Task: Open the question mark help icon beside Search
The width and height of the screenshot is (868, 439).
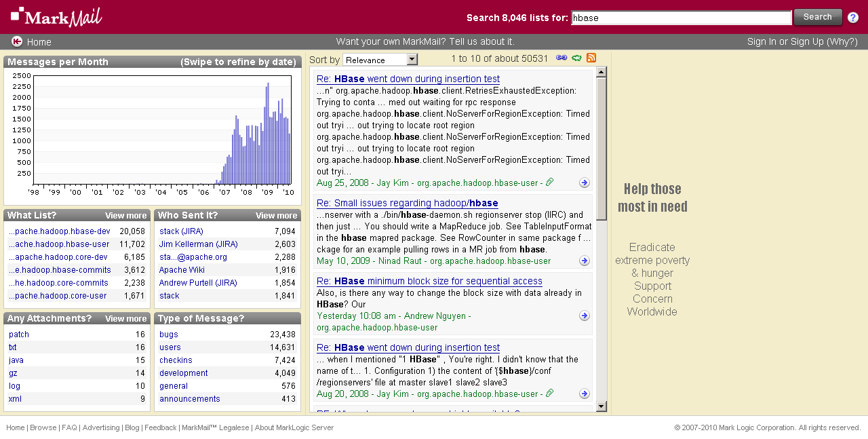Action: tap(853, 18)
